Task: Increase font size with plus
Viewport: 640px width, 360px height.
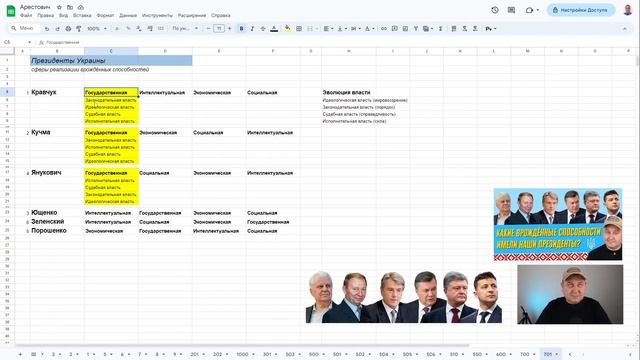Action: coord(229,29)
